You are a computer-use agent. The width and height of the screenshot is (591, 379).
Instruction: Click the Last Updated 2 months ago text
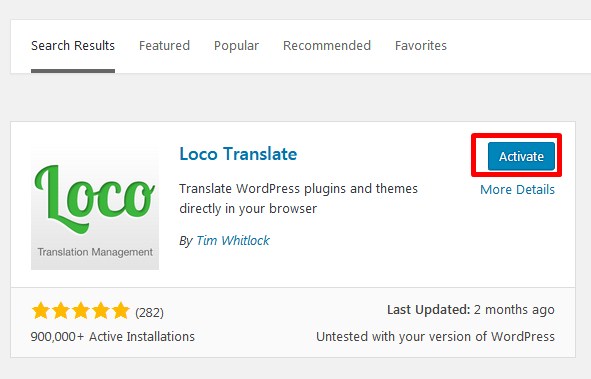click(471, 310)
